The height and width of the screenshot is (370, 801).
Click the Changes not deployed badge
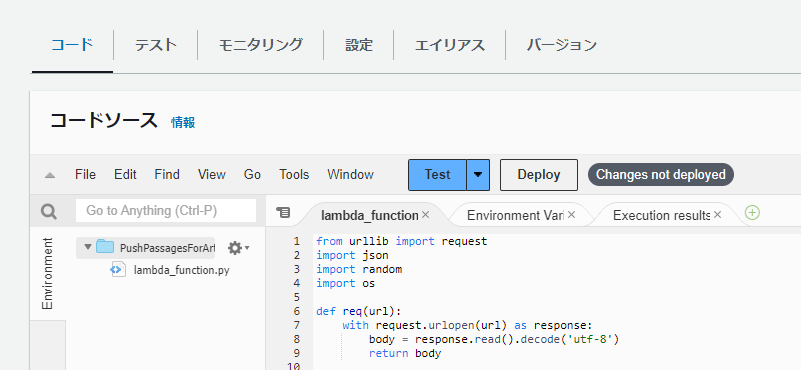point(661,175)
